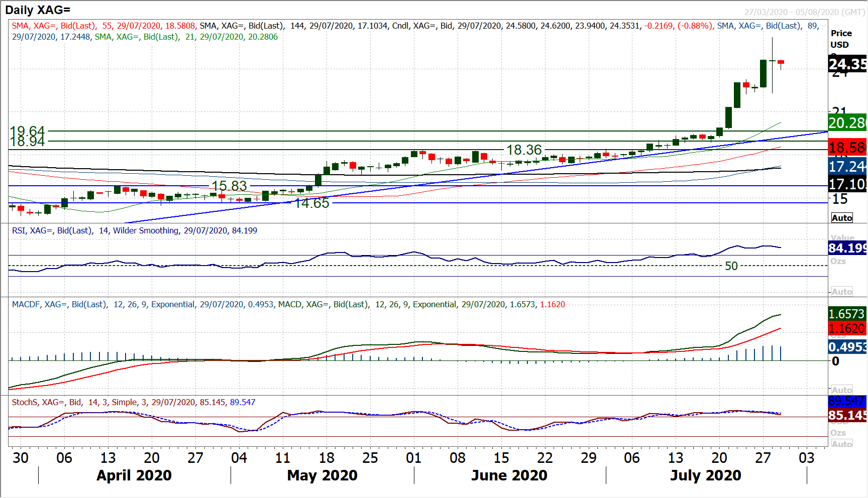Click the 24.35 last price tag
Viewport: 868px width, 498px height.
tap(847, 64)
